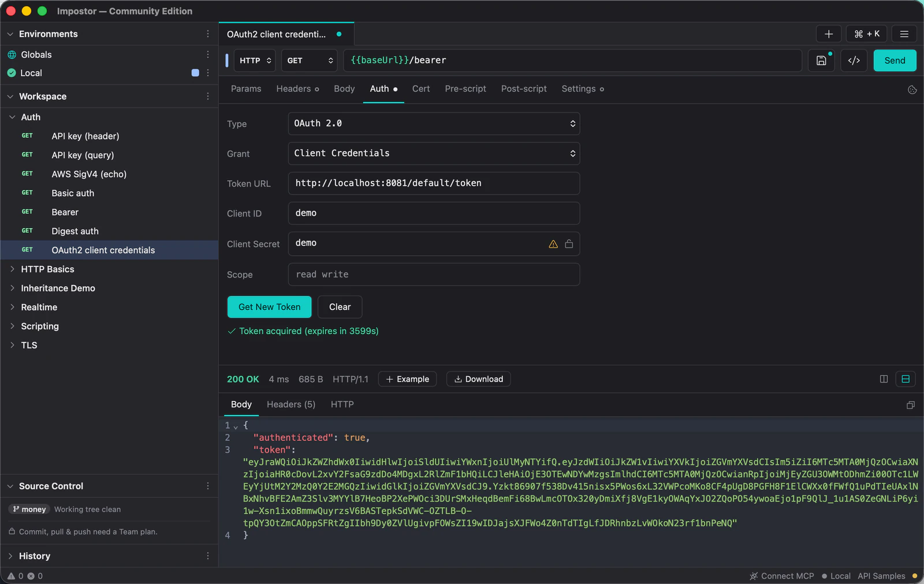Click the warnings count in status bar
924x584 pixels.
point(16,576)
